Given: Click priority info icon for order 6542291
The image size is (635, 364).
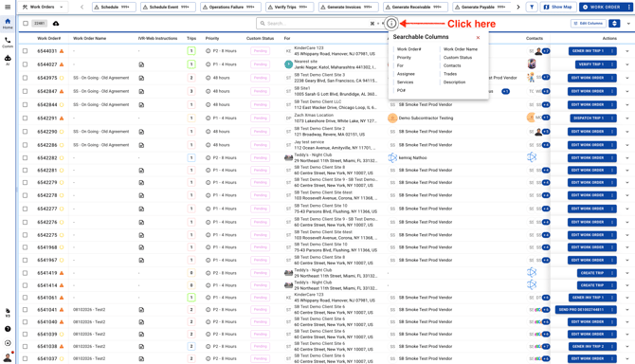Looking at the screenshot, I should point(209,118).
